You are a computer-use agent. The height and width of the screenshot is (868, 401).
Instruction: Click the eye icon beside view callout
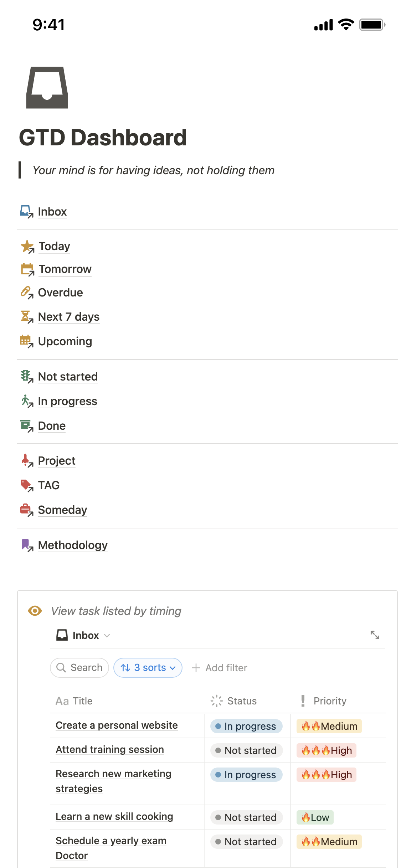(x=35, y=611)
